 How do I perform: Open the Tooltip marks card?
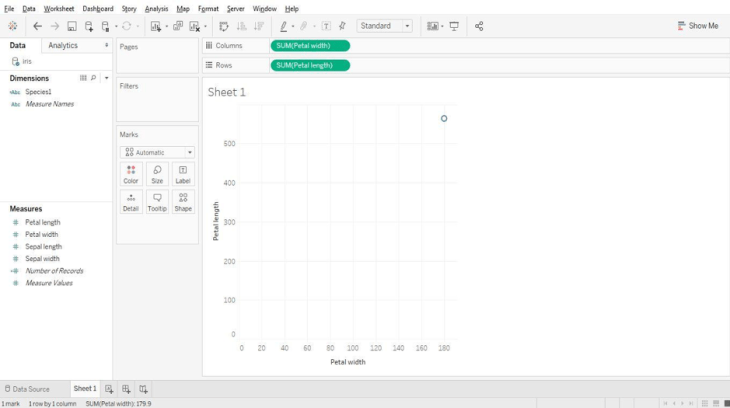tap(157, 202)
